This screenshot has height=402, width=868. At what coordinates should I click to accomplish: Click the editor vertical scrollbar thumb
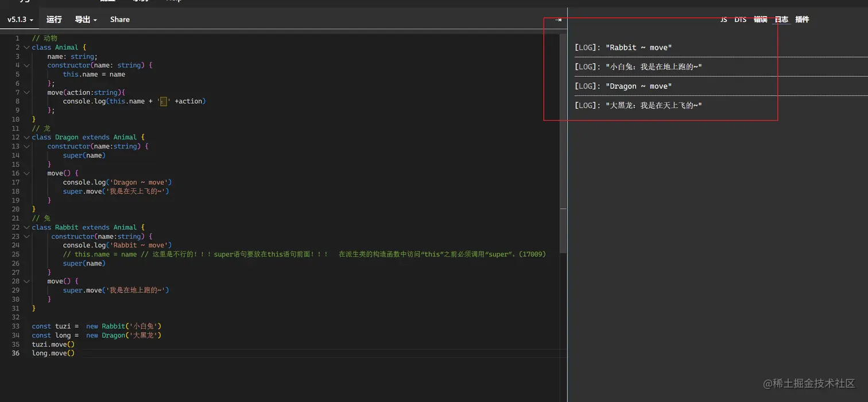pyautogui.click(x=563, y=143)
